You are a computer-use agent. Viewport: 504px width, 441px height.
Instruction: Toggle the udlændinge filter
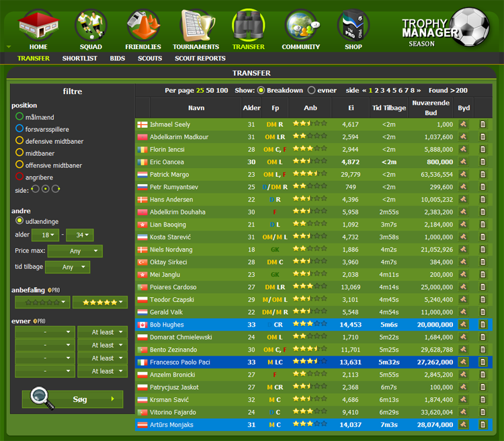(19, 220)
